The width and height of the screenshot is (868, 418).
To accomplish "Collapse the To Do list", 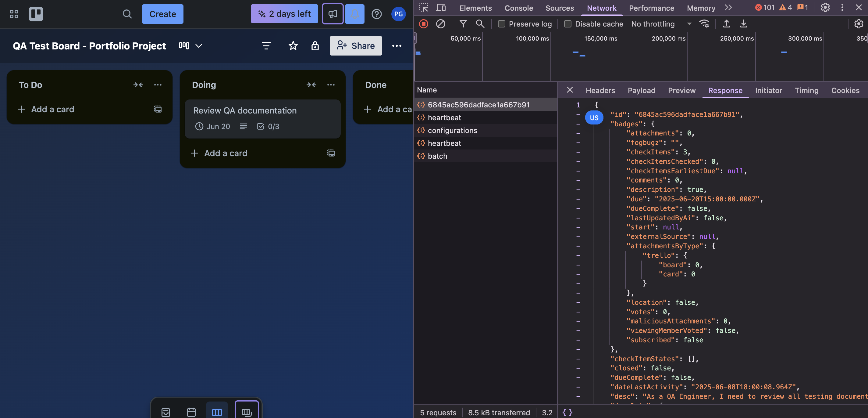I will point(138,85).
